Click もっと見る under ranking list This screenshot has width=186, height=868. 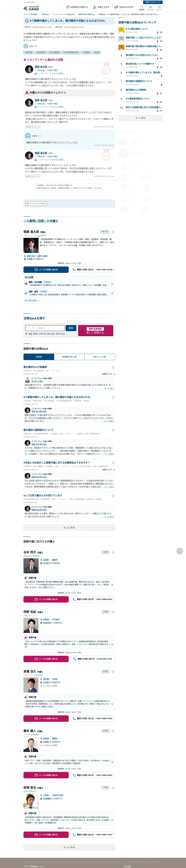[x=140, y=118]
